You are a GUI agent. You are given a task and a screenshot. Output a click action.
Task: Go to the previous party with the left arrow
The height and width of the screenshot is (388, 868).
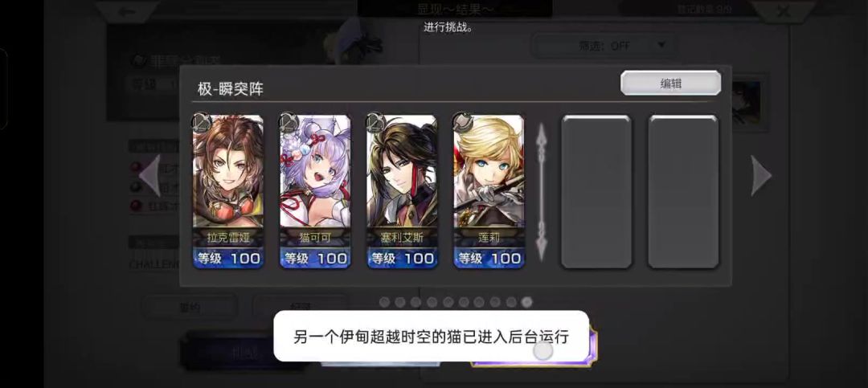point(149,175)
